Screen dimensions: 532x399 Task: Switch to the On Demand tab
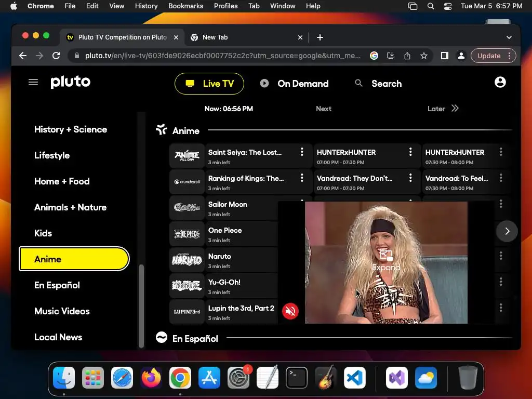click(x=295, y=84)
